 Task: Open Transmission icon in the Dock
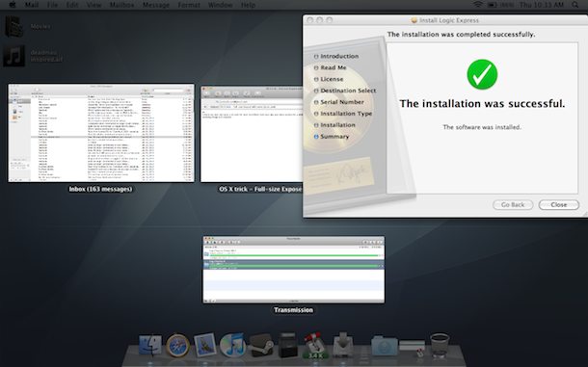point(315,345)
